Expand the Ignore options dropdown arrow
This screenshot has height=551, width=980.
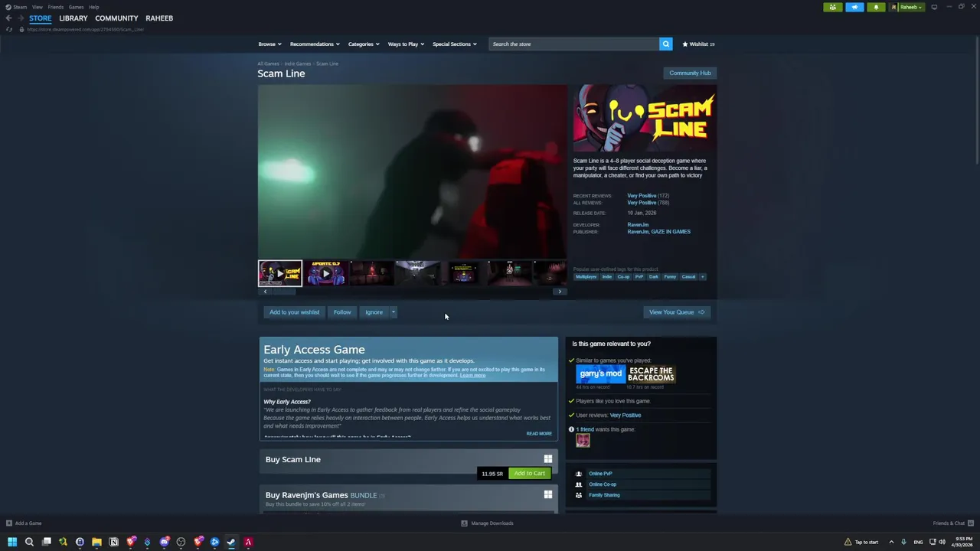click(393, 312)
